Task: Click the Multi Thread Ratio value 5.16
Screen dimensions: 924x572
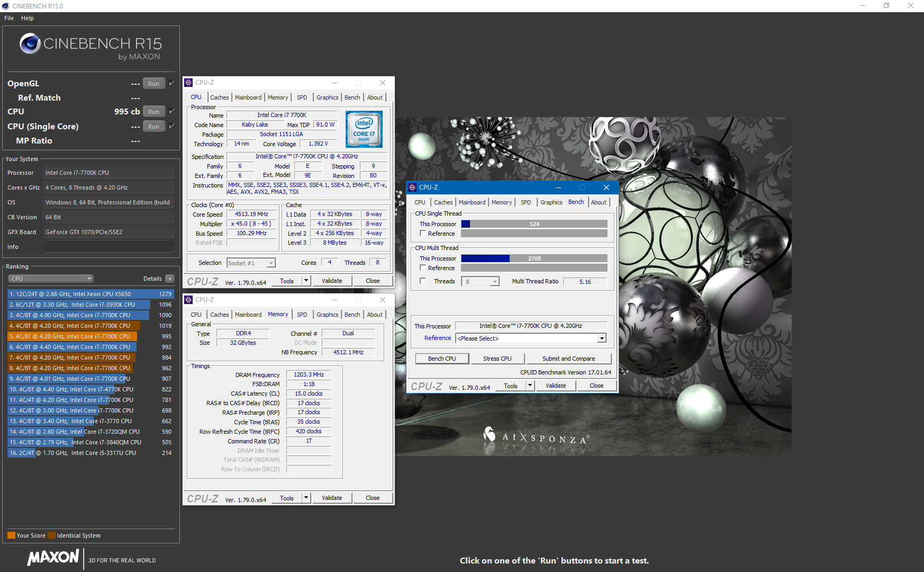Action: [x=585, y=282]
